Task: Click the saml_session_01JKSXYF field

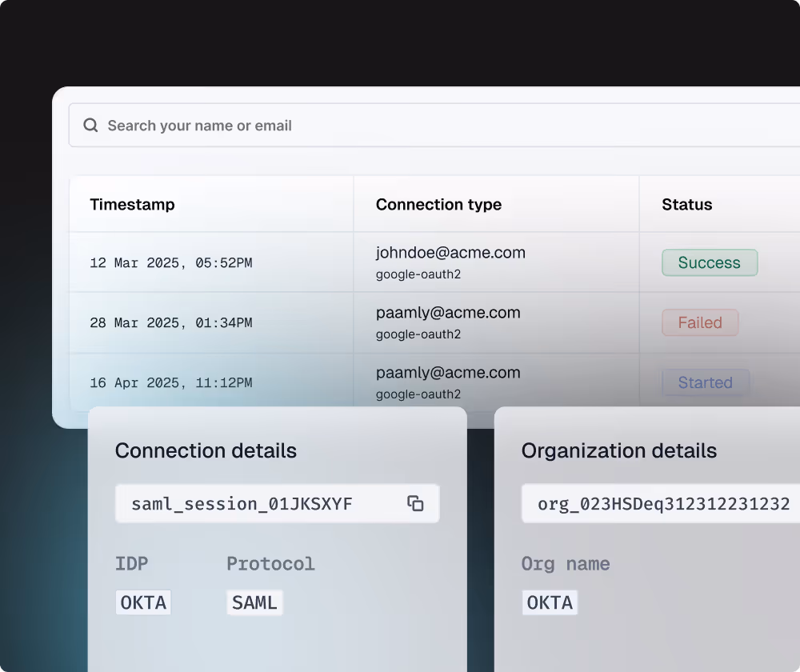Action: 277,504
